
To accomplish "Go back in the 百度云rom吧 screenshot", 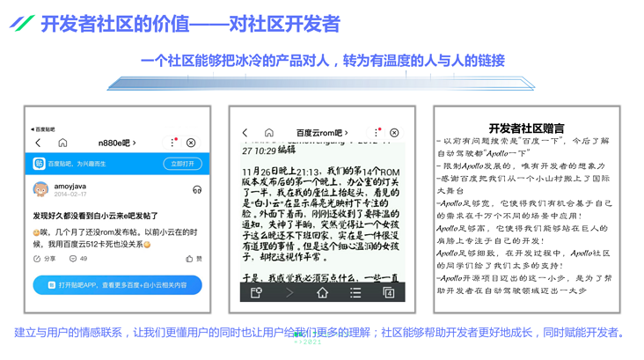I will (245, 132).
